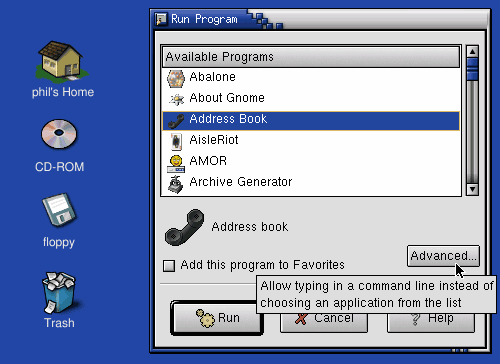The height and width of the screenshot is (364, 500).
Task: Click the Abalone game icon
Action: [x=176, y=79]
